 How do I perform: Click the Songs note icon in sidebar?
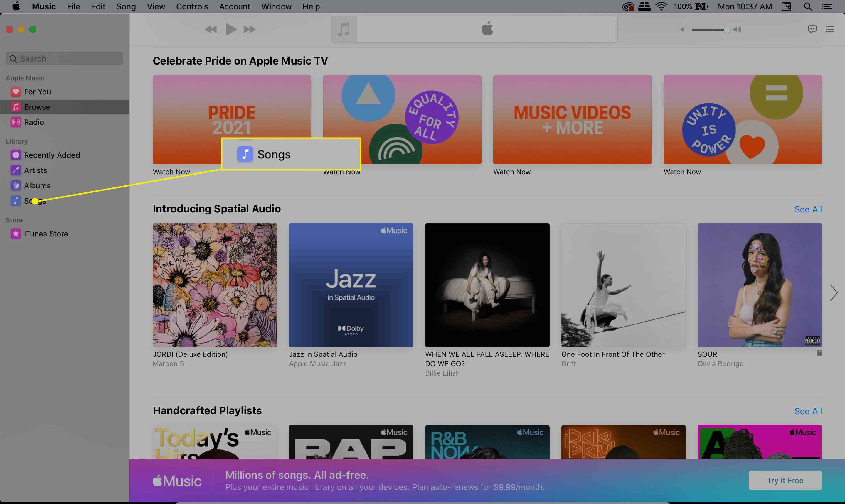pyautogui.click(x=16, y=201)
